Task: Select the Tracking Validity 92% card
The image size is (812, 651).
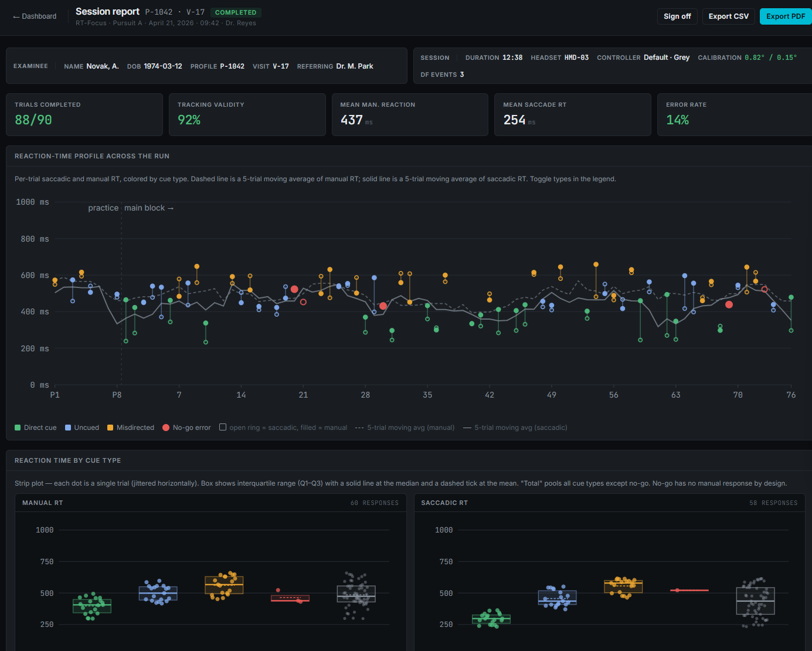Action: 247,114
